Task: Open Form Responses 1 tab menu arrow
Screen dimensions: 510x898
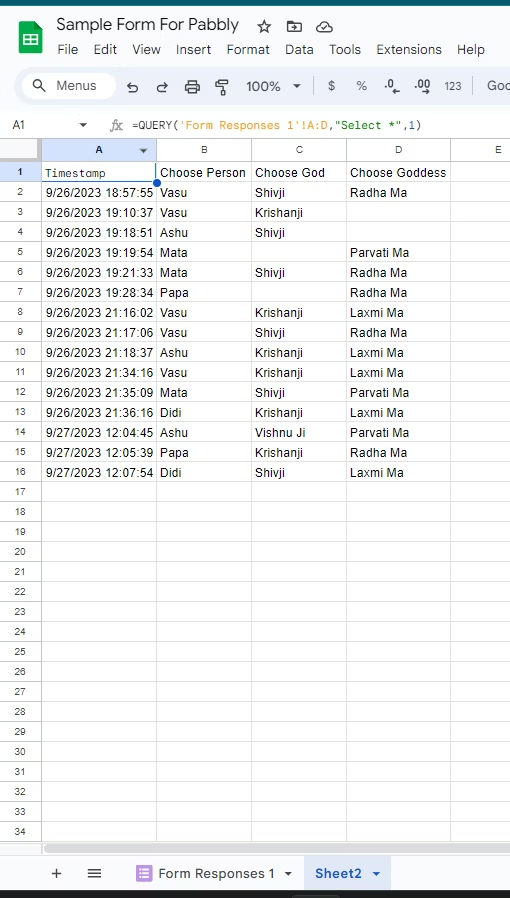Action: [288, 873]
